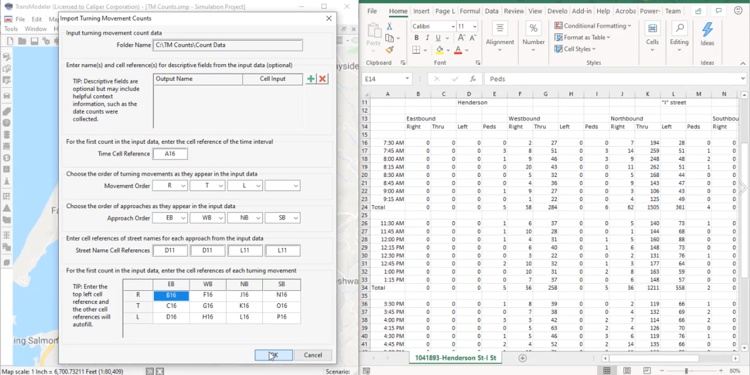Image resolution: width=750 pixels, height=375 pixels.
Task: Activate the Format Painter brush in Excel
Action: coord(389,50)
